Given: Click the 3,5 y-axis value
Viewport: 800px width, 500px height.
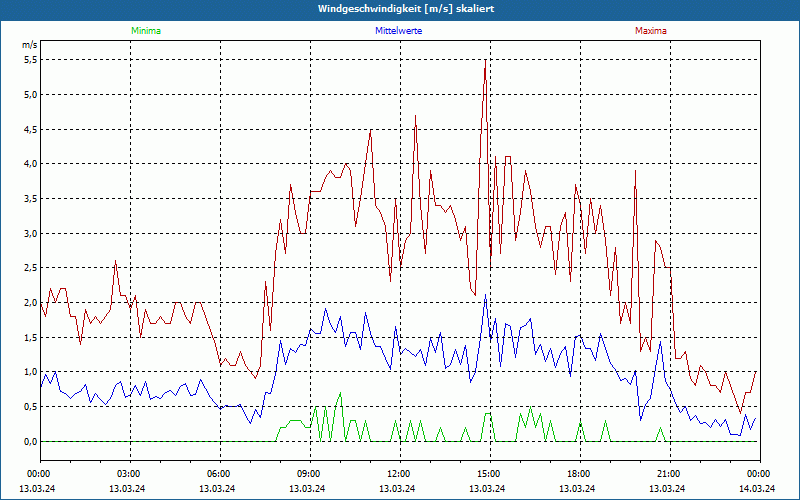Looking at the screenshot, I should click(x=31, y=198).
